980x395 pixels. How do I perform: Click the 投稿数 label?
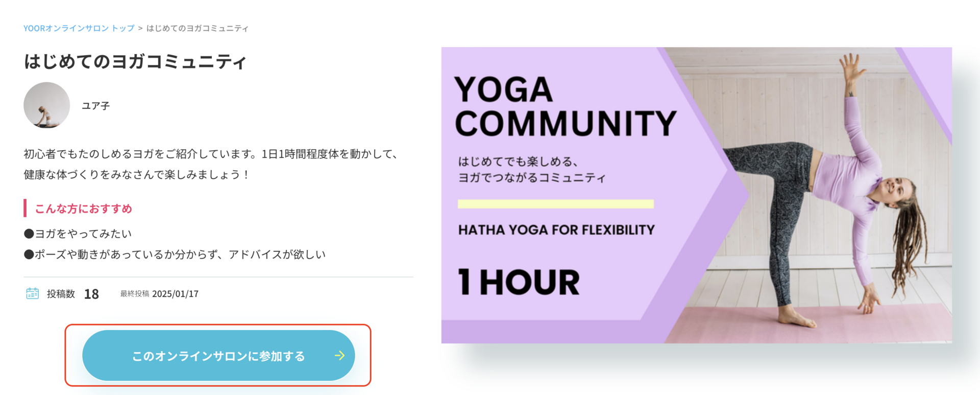[x=61, y=294]
